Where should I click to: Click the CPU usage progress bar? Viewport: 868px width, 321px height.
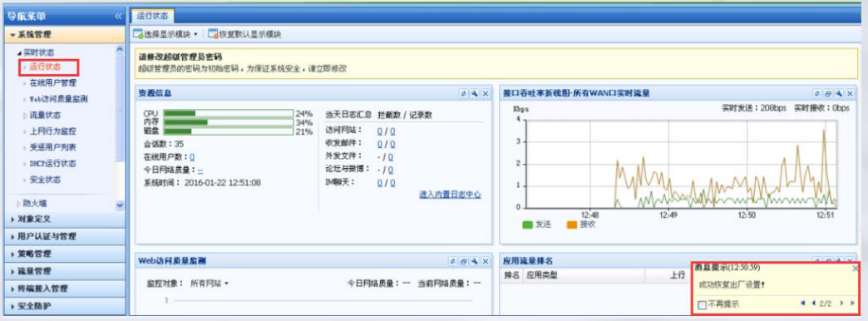229,113
